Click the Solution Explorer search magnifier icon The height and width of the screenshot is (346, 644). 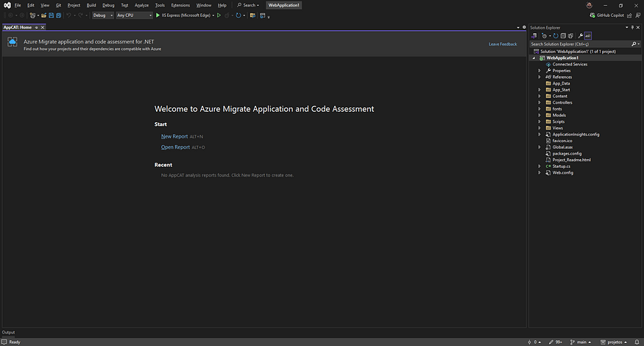click(x=634, y=44)
